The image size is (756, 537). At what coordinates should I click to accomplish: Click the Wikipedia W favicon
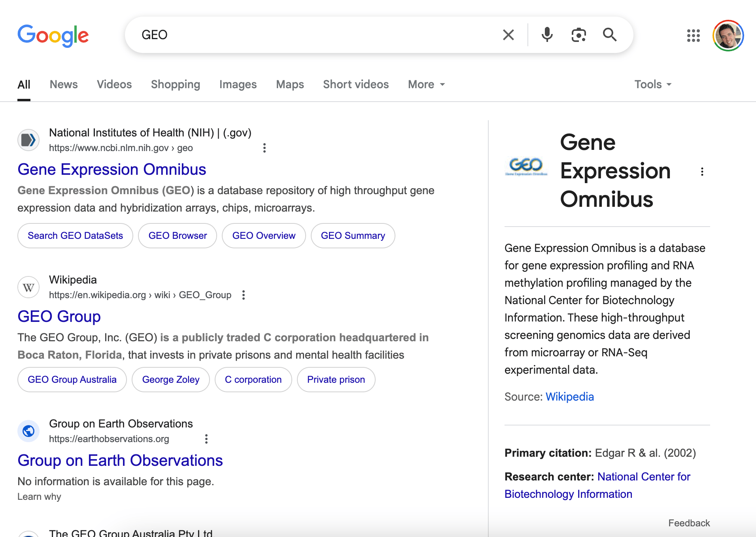coord(28,287)
